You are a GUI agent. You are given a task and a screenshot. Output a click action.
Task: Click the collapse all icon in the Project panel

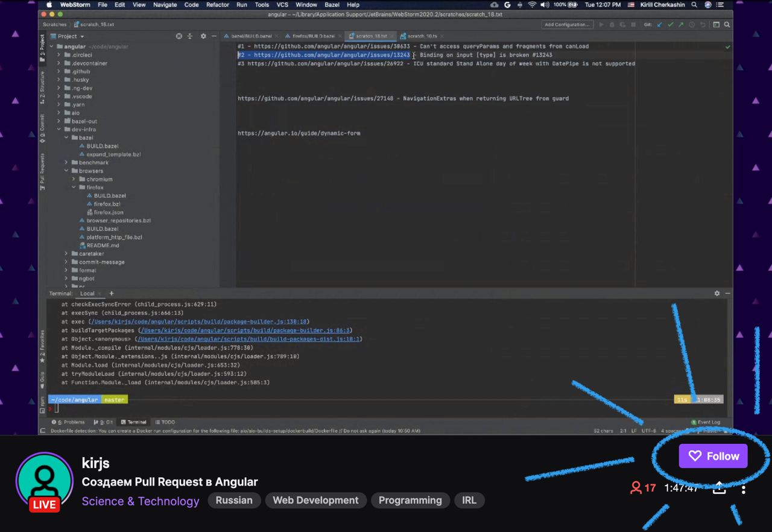pos(191,36)
